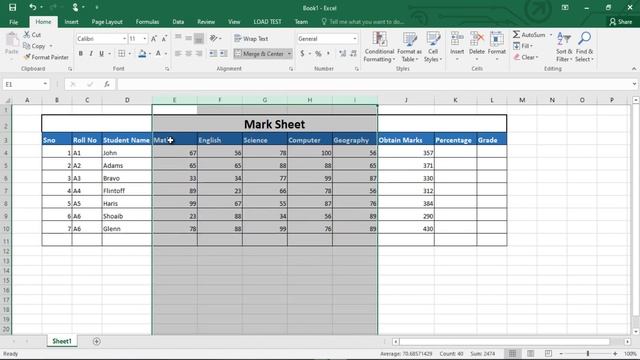Click the AutoSum button
Screen dimensions: 640x360
click(x=529, y=35)
